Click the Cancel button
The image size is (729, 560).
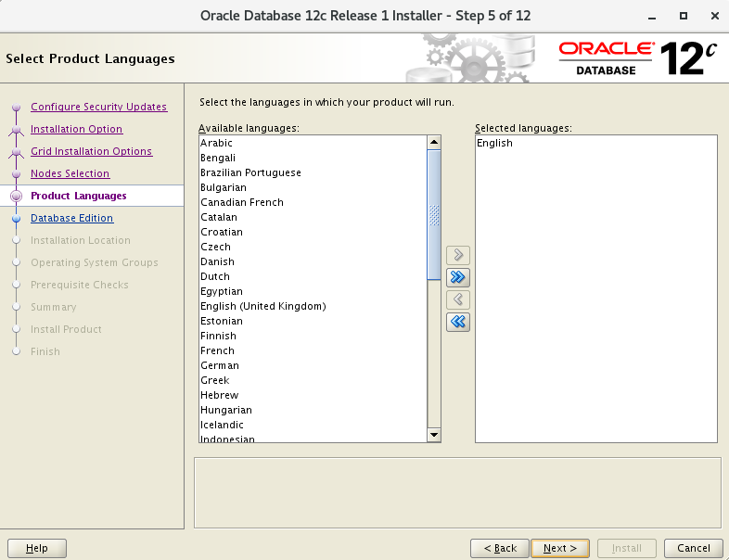(694, 548)
